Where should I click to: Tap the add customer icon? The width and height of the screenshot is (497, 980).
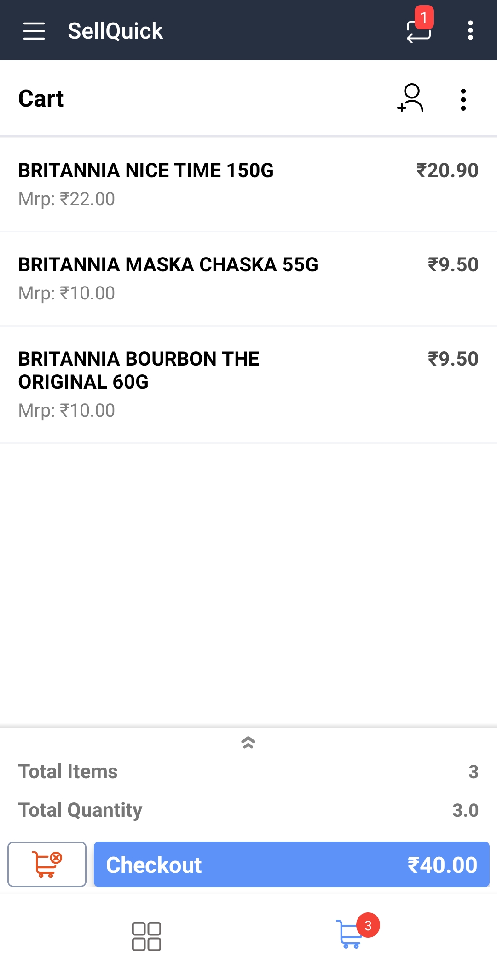click(410, 98)
